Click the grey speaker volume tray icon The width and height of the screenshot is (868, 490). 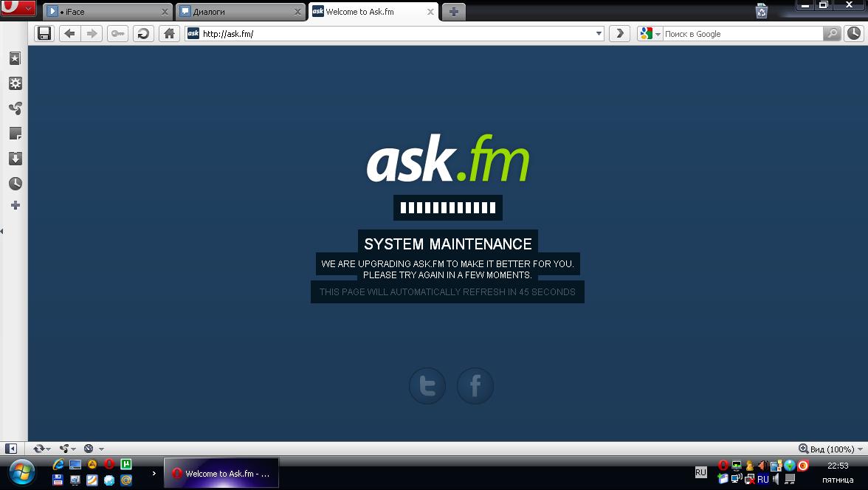click(x=776, y=480)
